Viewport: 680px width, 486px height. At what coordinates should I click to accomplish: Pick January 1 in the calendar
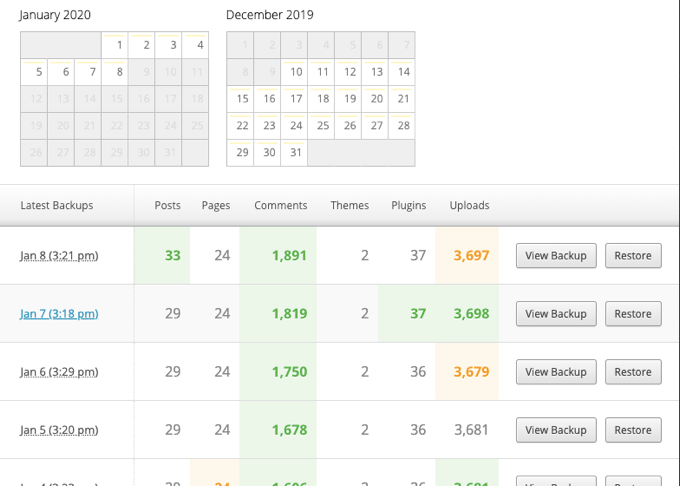pos(119,45)
